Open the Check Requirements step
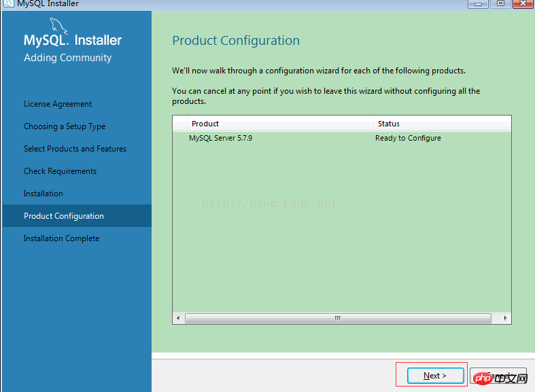This screenshot has height=392, width=535. click(x=60, y=171)
